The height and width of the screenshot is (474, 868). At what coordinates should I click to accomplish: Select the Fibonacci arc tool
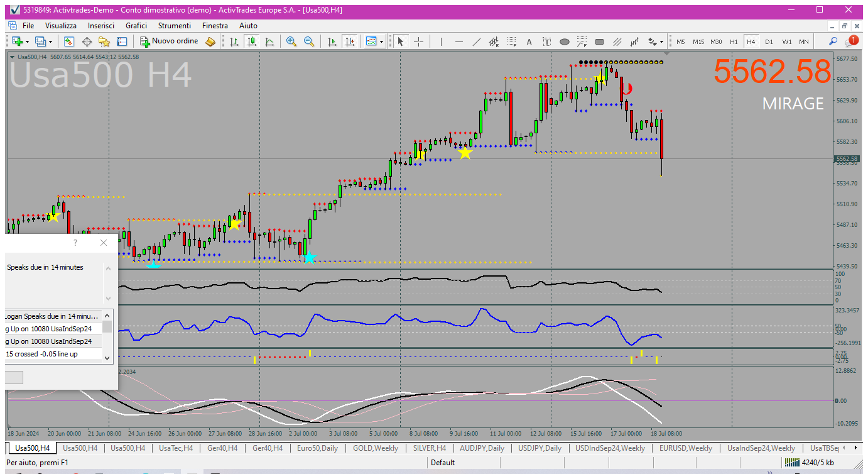coord(582,41)
